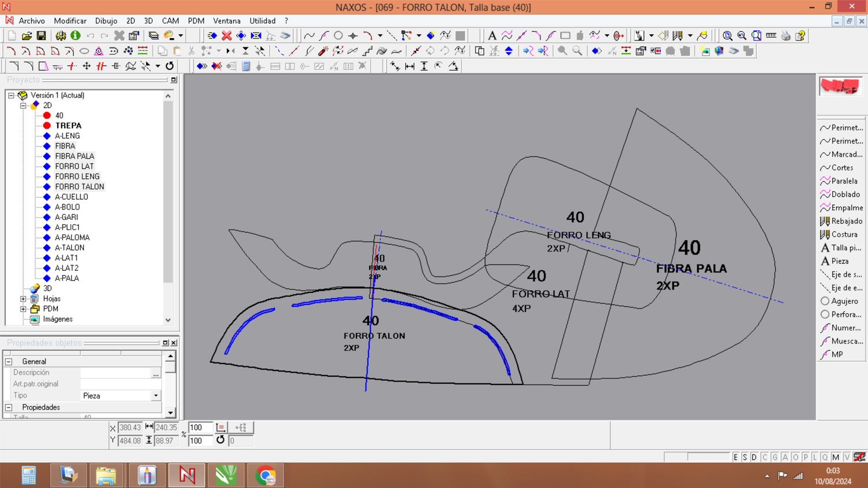Screen dimensions: 868x488
Task: Click the pencils tool icon
Action: coord(678,36)
